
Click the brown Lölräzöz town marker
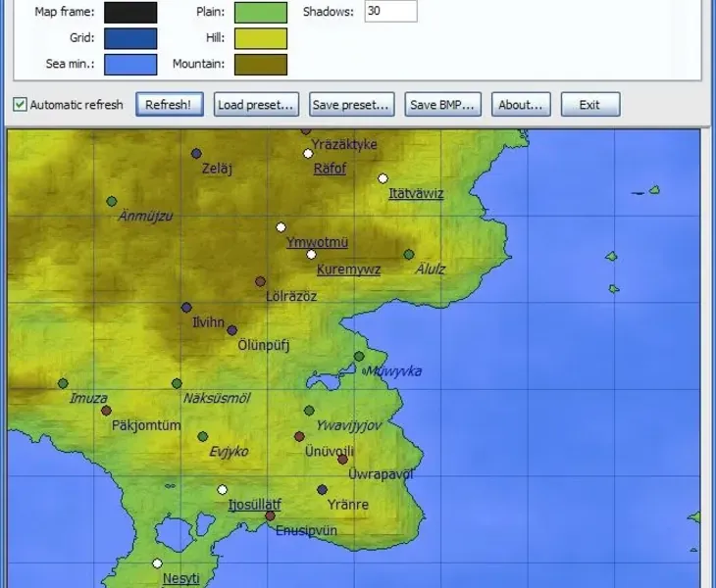click(x=260, y=281)
